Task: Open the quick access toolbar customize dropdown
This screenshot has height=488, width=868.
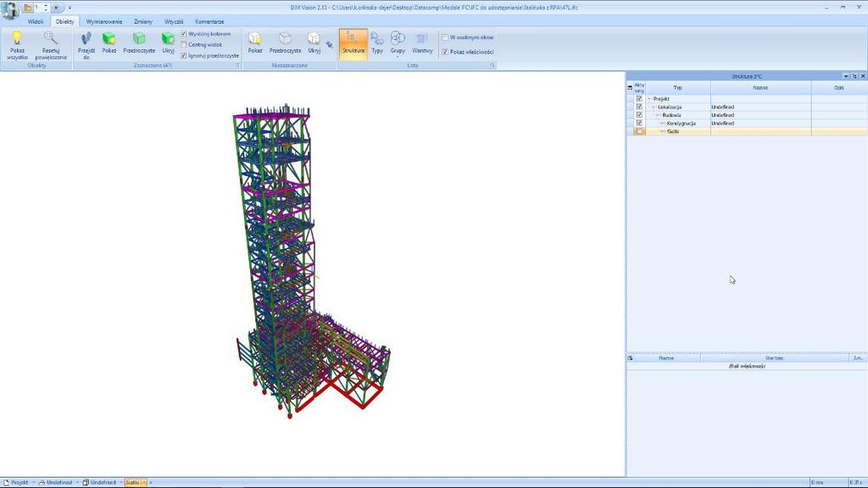Action: point(70,8)
